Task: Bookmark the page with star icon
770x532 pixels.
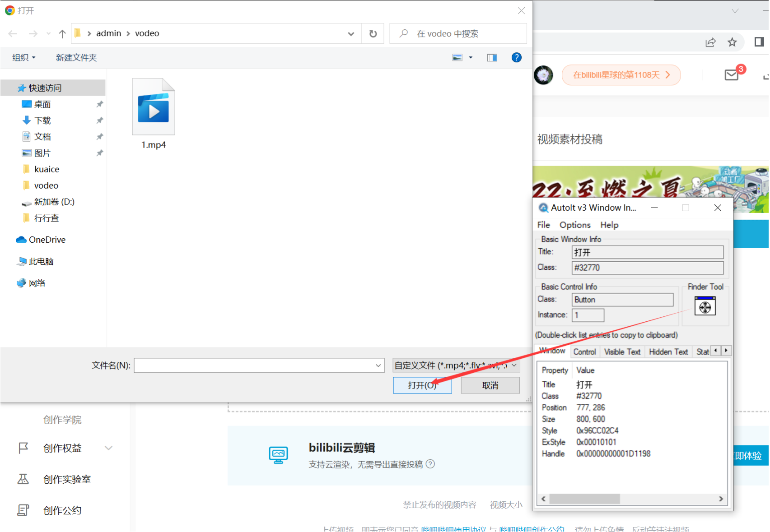Action: coord(732,42)
